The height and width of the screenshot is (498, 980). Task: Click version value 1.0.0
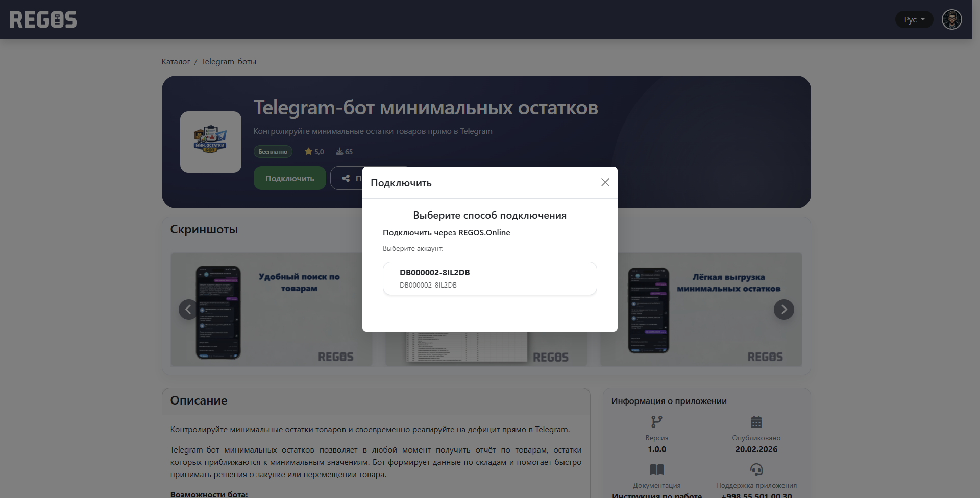tap(656, 449)
